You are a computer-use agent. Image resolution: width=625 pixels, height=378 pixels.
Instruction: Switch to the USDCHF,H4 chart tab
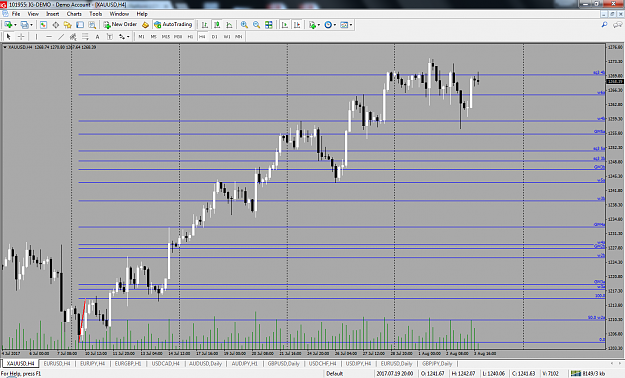click(322, 364)
